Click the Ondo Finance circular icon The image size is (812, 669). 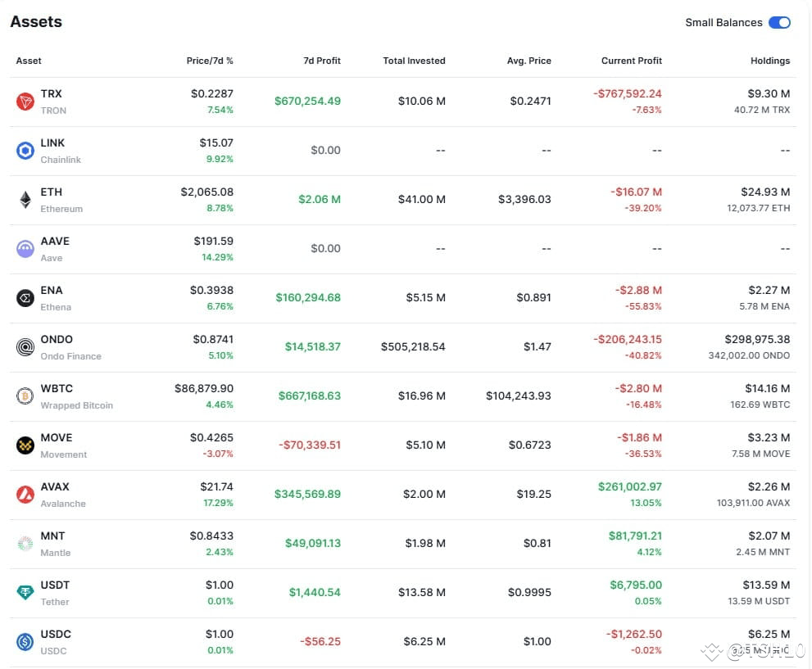pyautogui.click(x=25, y=347)
